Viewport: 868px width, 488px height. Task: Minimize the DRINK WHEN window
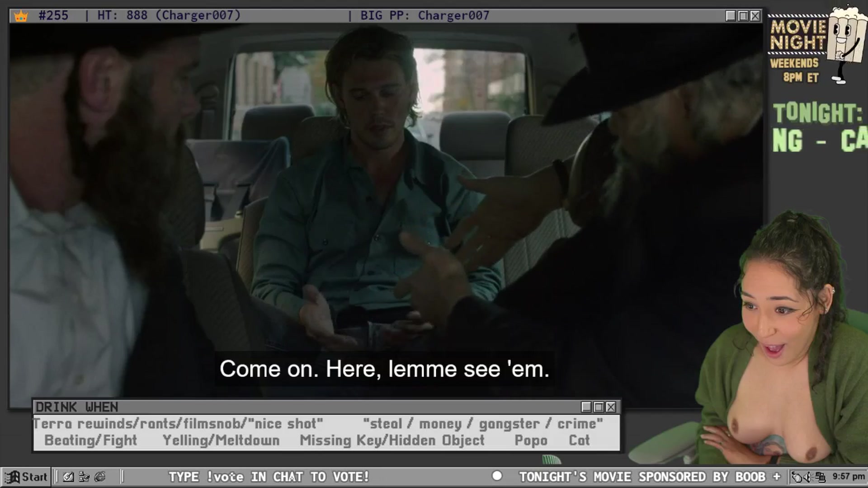[x=586, y=407]
